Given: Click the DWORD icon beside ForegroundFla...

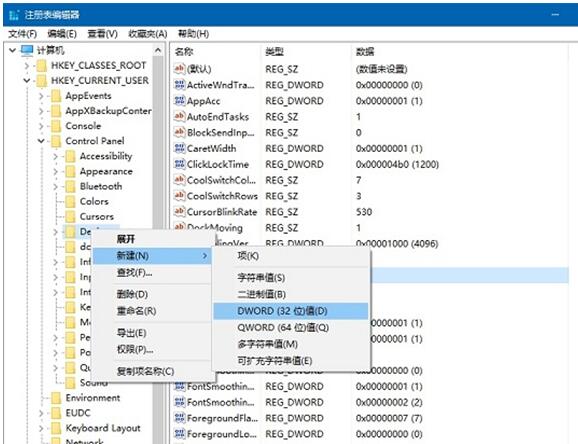Looking at the screenshot, I should pyautogui.click(x=180, y=418).
